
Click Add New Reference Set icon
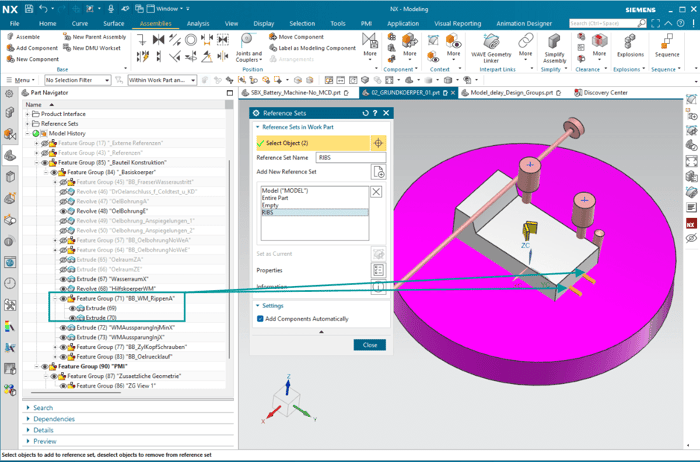(379, 172)
